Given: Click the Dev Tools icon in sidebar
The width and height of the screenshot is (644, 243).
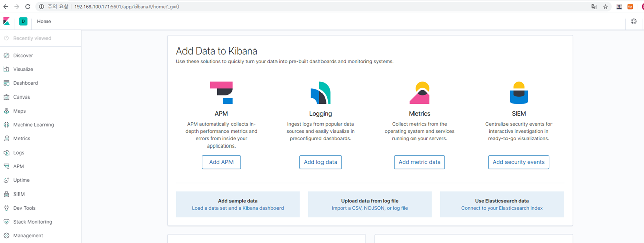Looking at the screenshot, I should coord(6,208).
